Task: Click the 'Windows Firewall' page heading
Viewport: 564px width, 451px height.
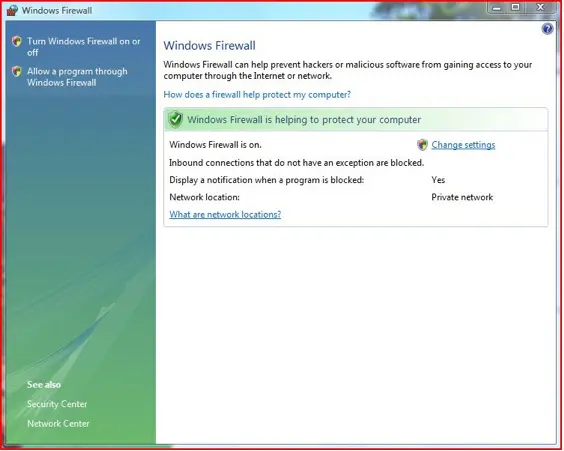Action: (x=210, y=46)
